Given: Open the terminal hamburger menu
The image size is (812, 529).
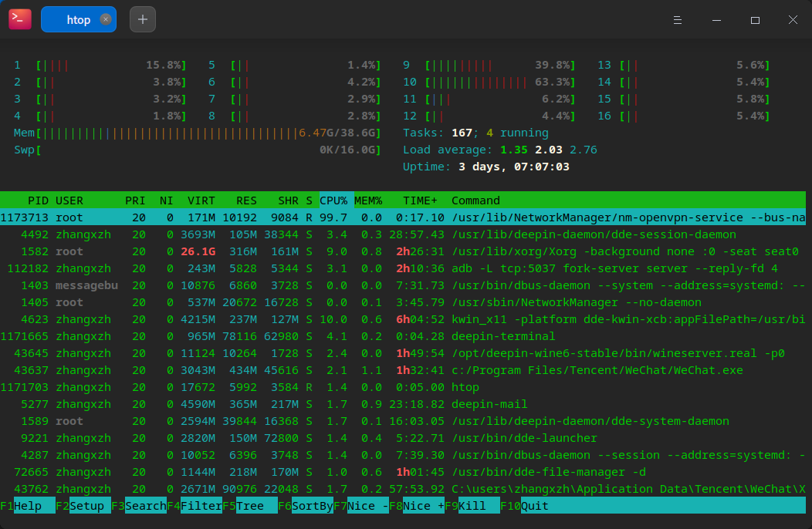Looking at the screenshot, I should tap(677, 20).
